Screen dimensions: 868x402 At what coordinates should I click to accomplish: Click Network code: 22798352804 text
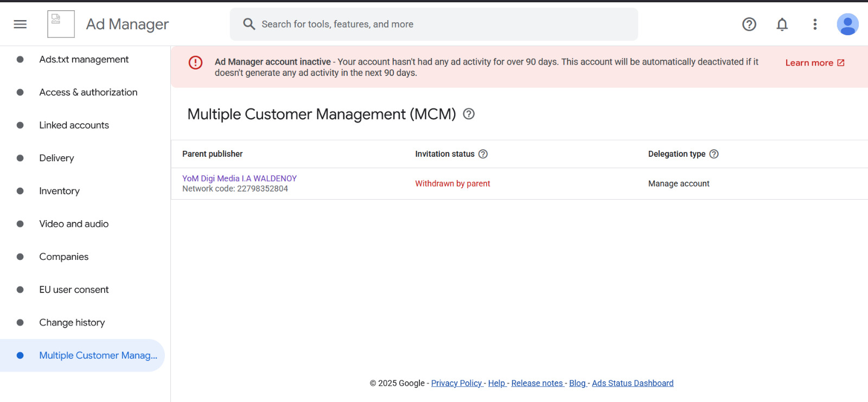(235, 189)
